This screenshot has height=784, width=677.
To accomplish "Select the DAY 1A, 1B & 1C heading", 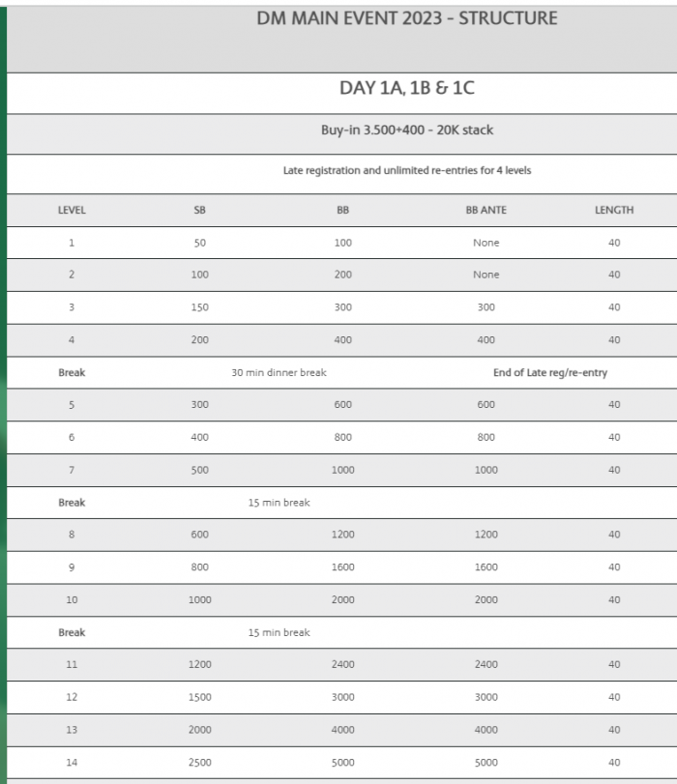I will coord(407,88).
